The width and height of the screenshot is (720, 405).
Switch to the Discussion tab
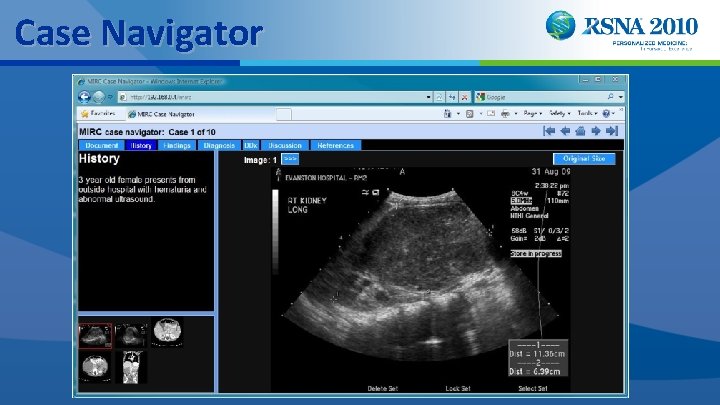click(285, 145)
